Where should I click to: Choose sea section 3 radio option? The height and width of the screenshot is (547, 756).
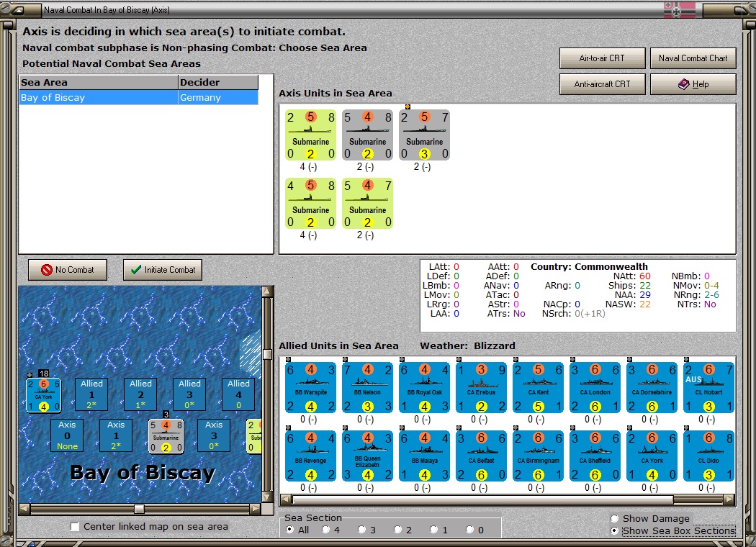click(x=362, y=530)
